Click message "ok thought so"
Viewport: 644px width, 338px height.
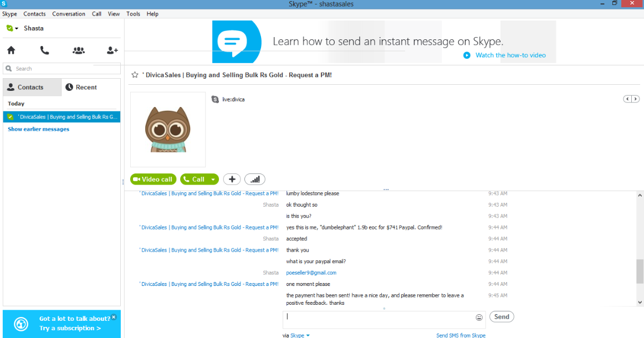pos(302,204)
